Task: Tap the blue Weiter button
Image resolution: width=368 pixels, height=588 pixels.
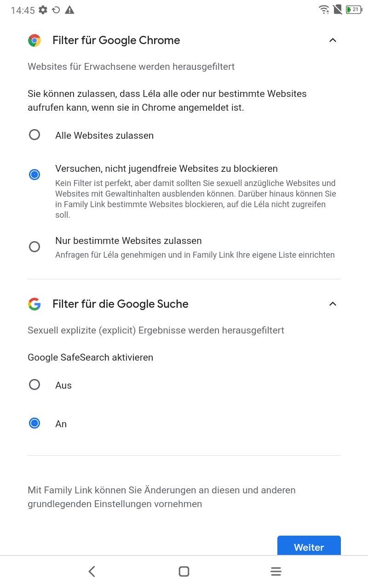Action: pos(309,546)
